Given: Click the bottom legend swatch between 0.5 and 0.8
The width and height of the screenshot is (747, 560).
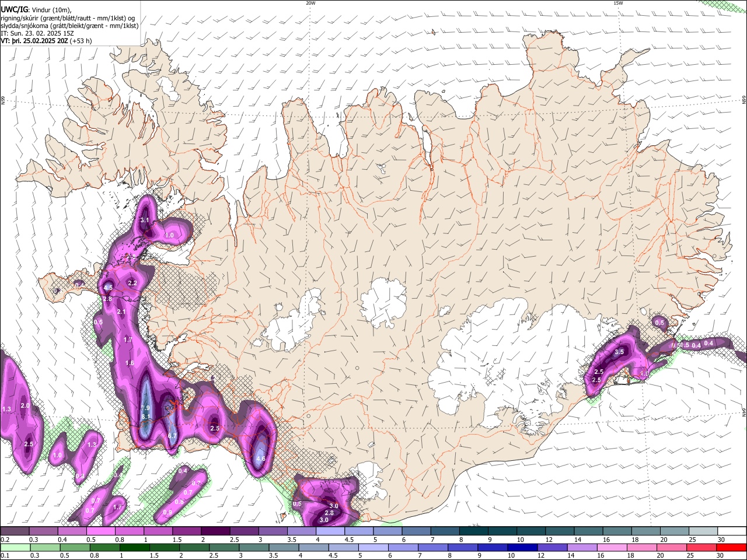Looking at the screenshot, I should (75, 547).
